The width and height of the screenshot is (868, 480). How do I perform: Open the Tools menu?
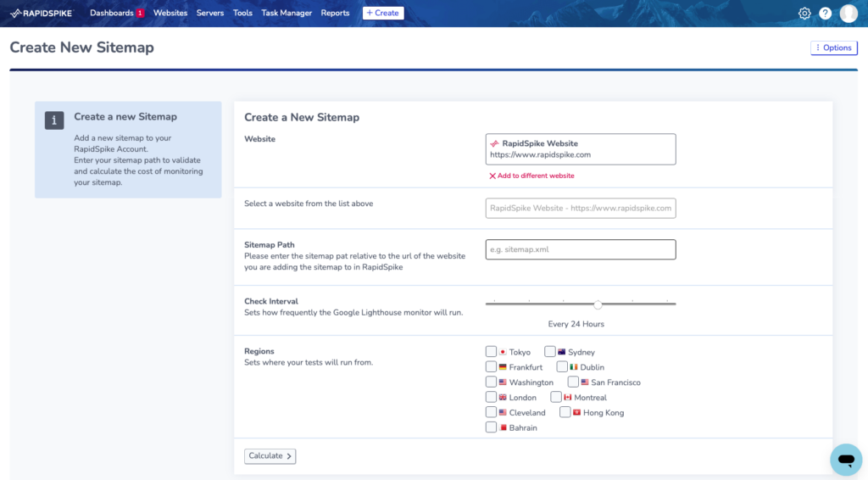[x=242, y=14]
